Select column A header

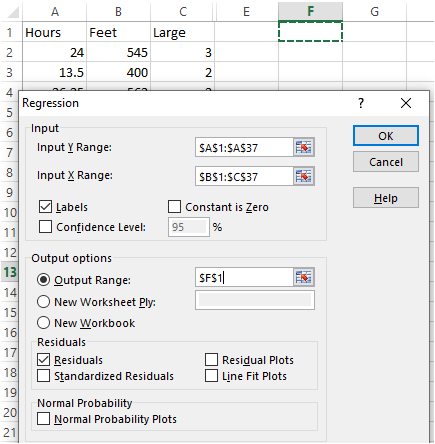[x=55, y=12]
